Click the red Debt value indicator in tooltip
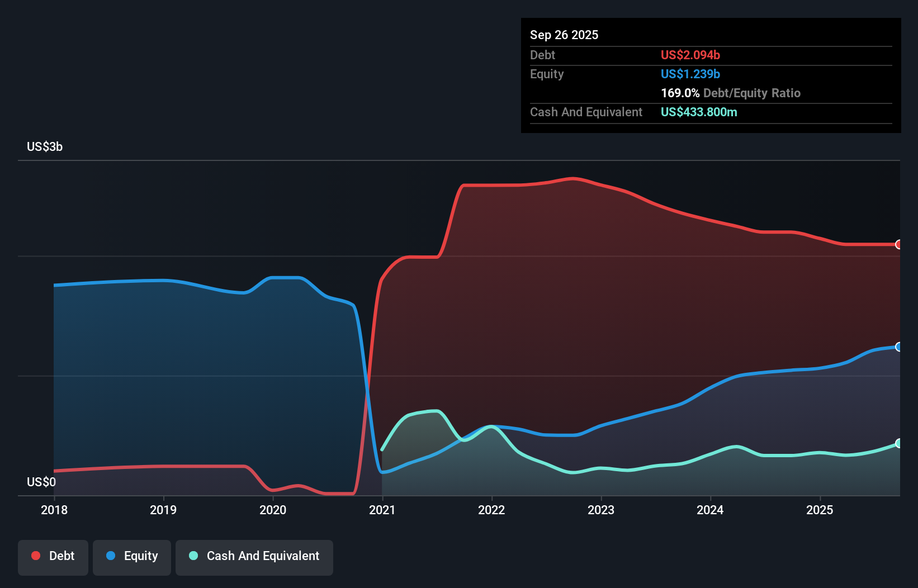The height and width of the screenshot is (588, 918). point(690,55)
